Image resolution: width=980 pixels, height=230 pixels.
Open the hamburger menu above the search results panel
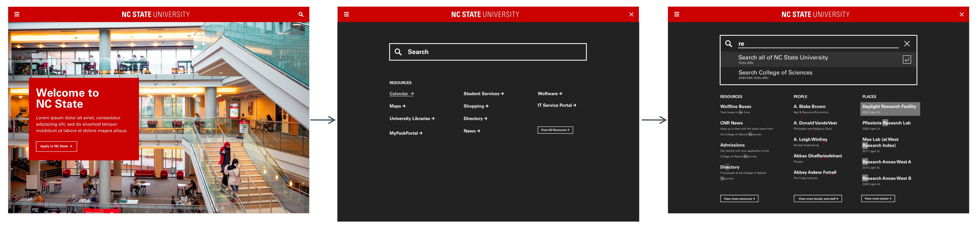click(676, 14)
